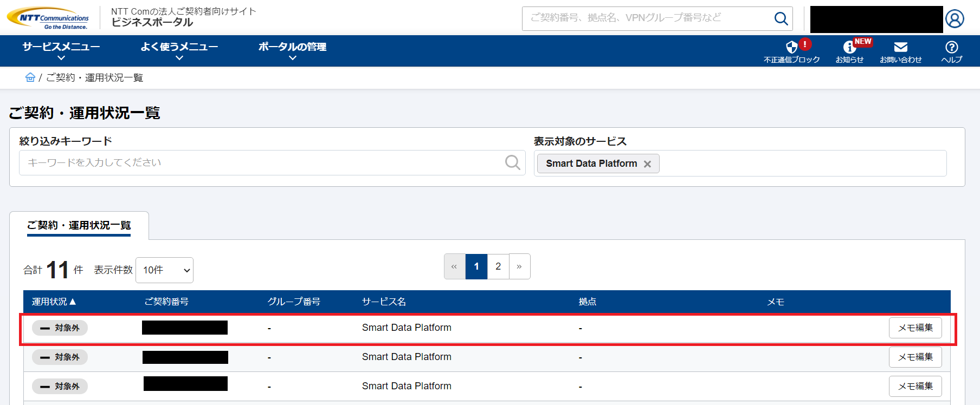The width and height of the screenshot is (980, 405).
Task: Expand the ポータルの管理 menu
Action: [x=292, y=51]
